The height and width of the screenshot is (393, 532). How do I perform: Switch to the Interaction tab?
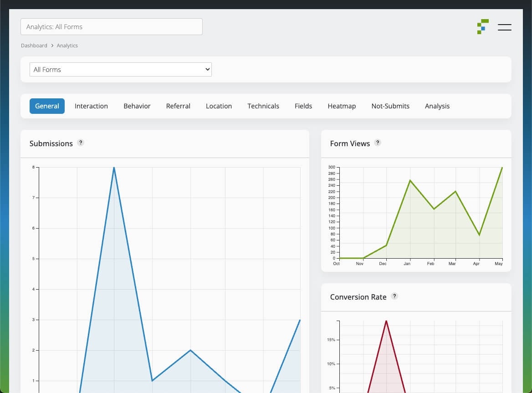coord(91,106)
